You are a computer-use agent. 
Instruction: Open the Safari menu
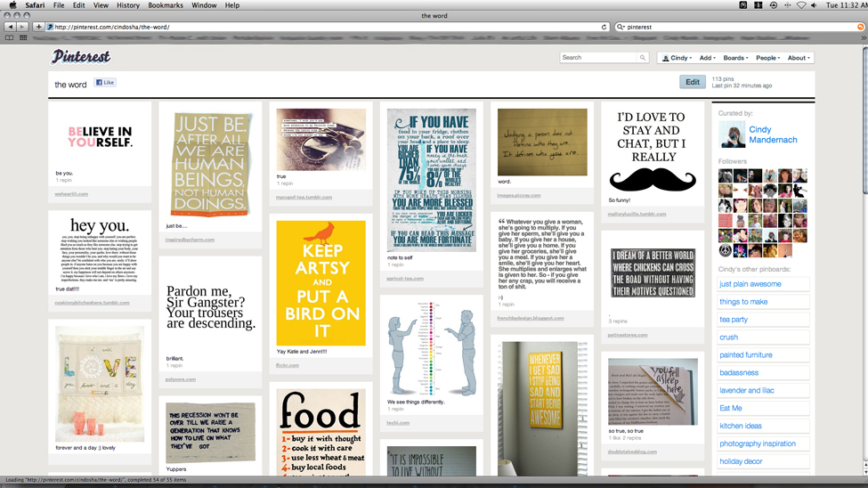pos(35,5)
